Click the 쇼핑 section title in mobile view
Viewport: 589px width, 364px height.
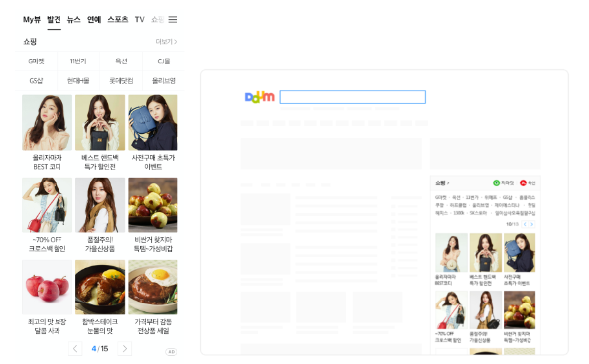[30, 42]
